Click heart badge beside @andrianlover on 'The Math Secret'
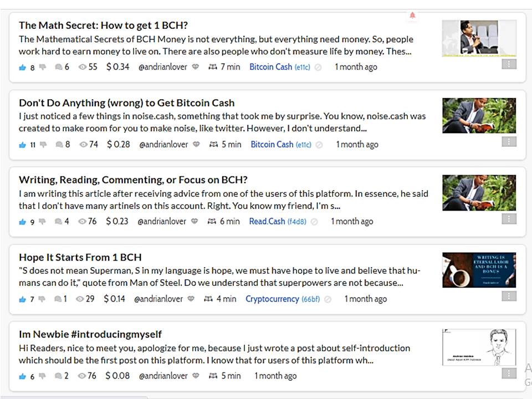 (x=196, y=67)
